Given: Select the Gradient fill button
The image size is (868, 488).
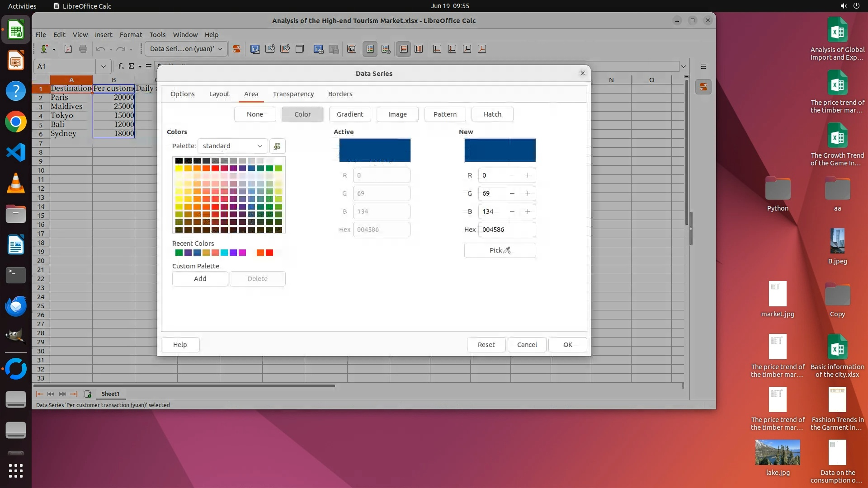Looking at the screenshot, I should coord(349,114).
